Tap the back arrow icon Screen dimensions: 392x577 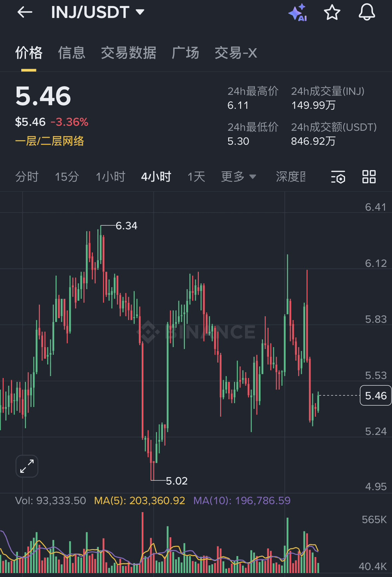(x=25, y=13)
